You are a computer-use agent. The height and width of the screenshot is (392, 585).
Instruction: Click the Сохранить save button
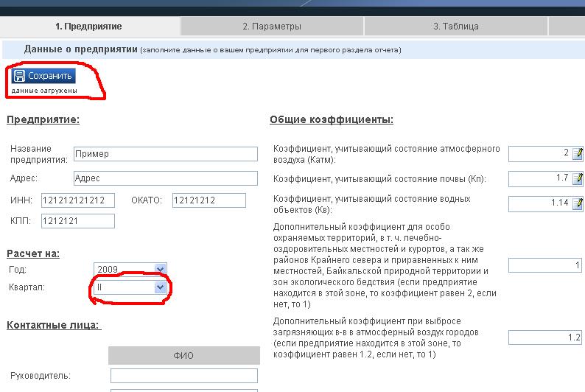tap(43, 76)
